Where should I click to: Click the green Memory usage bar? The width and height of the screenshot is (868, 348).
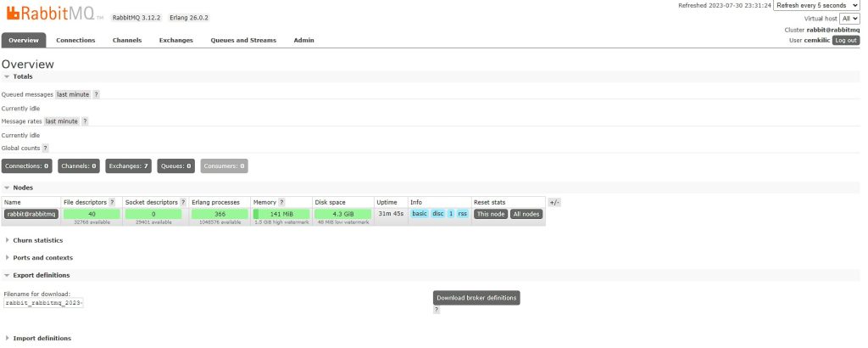tap(281, 214)
